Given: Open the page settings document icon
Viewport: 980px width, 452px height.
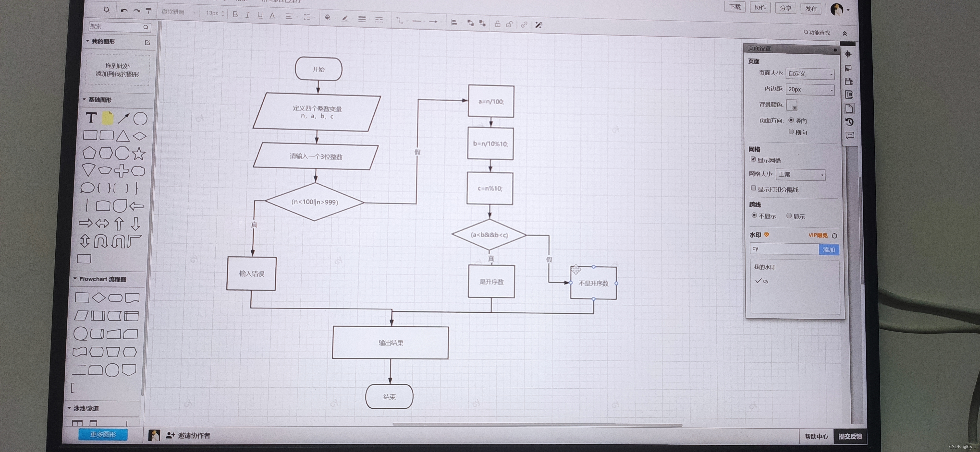Looking at the screenshot, I should click(849, 108).
